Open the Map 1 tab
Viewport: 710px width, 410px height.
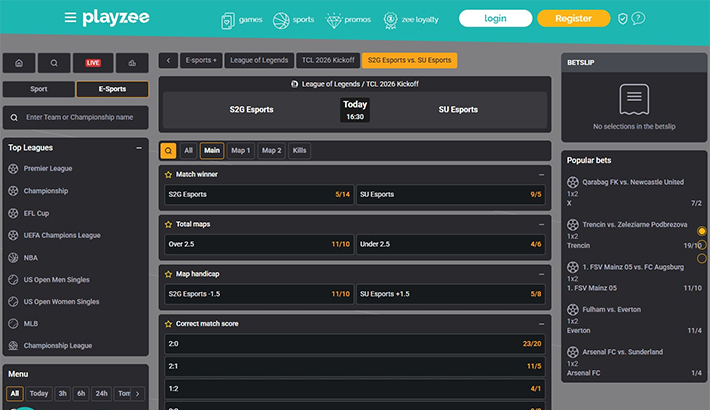pos(240,150)
